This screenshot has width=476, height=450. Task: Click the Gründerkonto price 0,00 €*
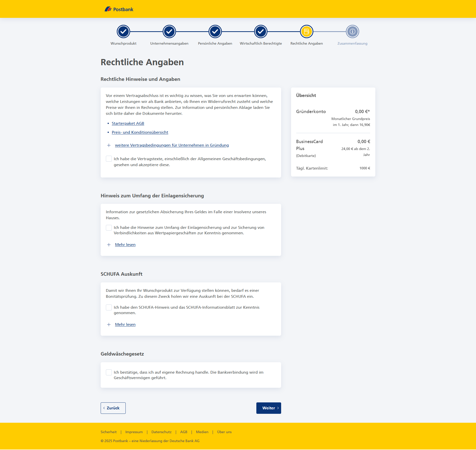[362, 112]
